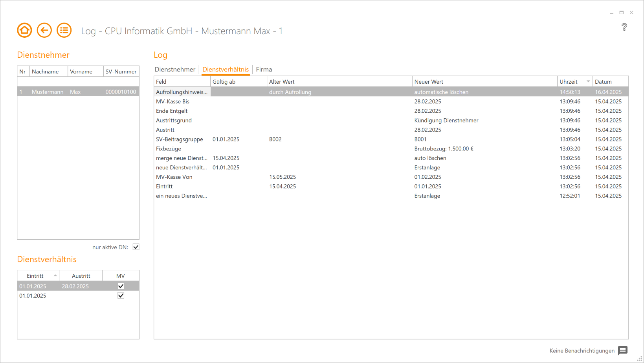Sort by the Eintritt column header
Viewport: 644px width, 363px height.
pyautogui.click(x=35, y=276)
